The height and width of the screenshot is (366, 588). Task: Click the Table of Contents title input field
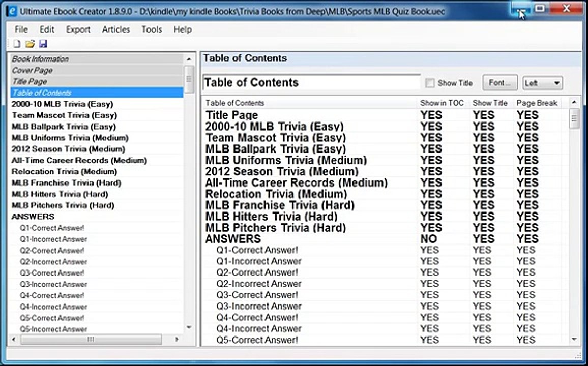click(311, 82)
